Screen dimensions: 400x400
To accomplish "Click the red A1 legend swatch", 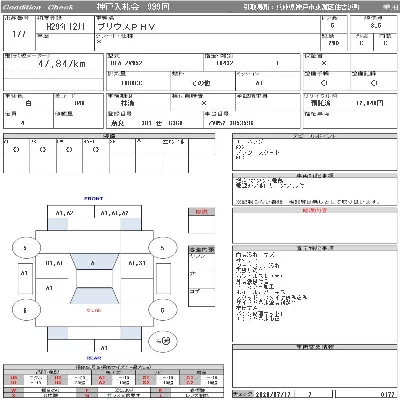I will [102, 378].
